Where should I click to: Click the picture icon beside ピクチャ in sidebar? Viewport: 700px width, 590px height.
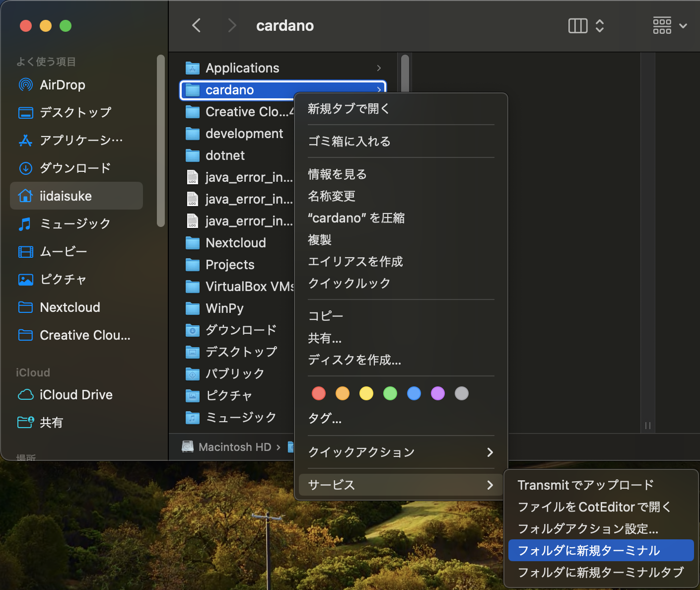(26, 280)
